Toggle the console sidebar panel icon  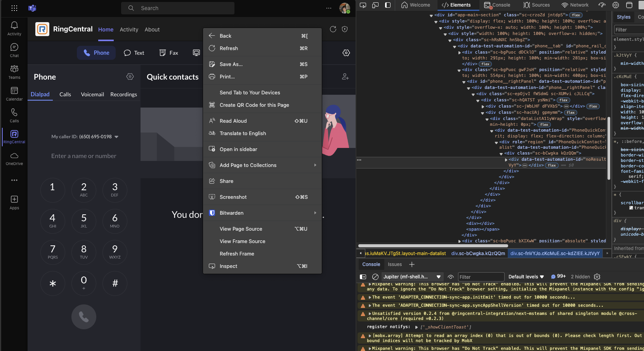363,277
